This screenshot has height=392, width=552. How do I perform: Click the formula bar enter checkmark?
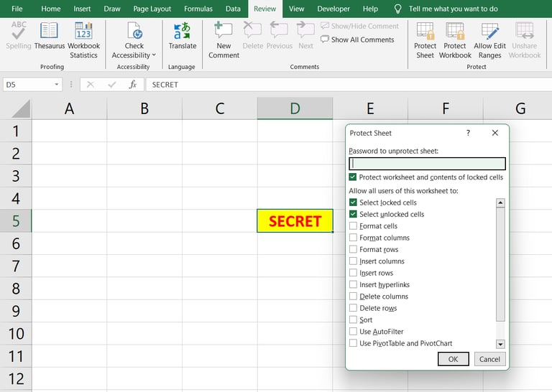tap(112, 85)
